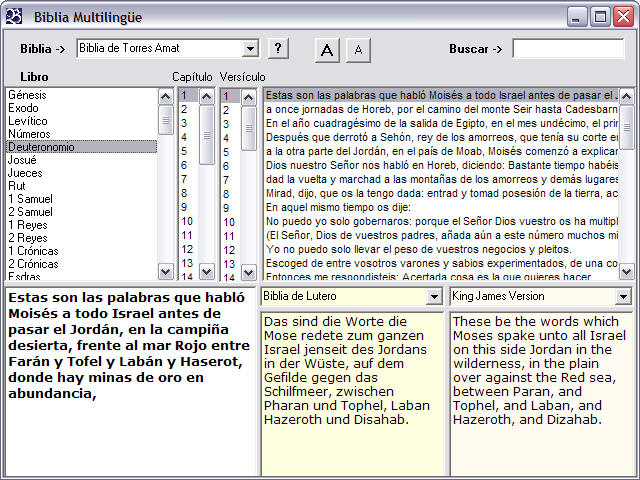640x480 pixels.
Task: Select chapter 1 in Capítulo list
Action: pos(189,95)
